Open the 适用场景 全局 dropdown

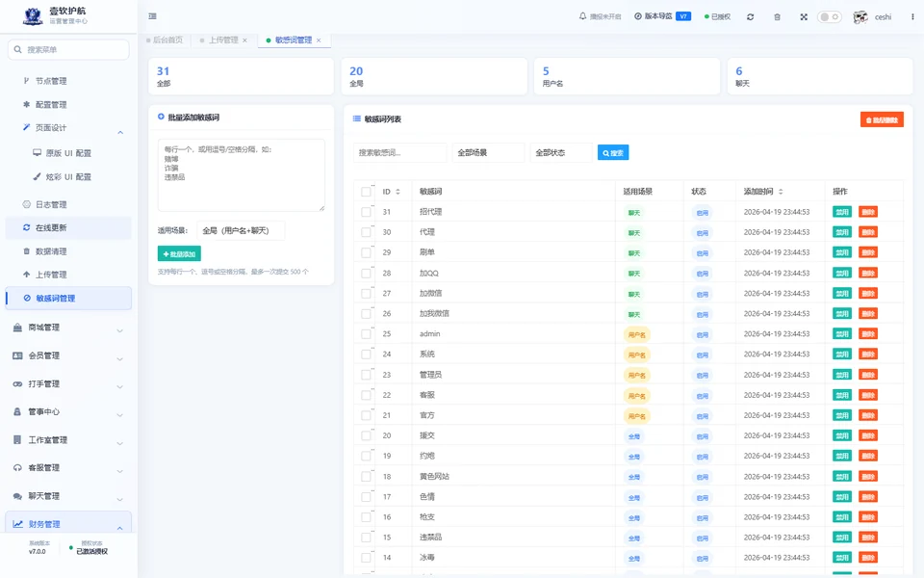(241, 230)
